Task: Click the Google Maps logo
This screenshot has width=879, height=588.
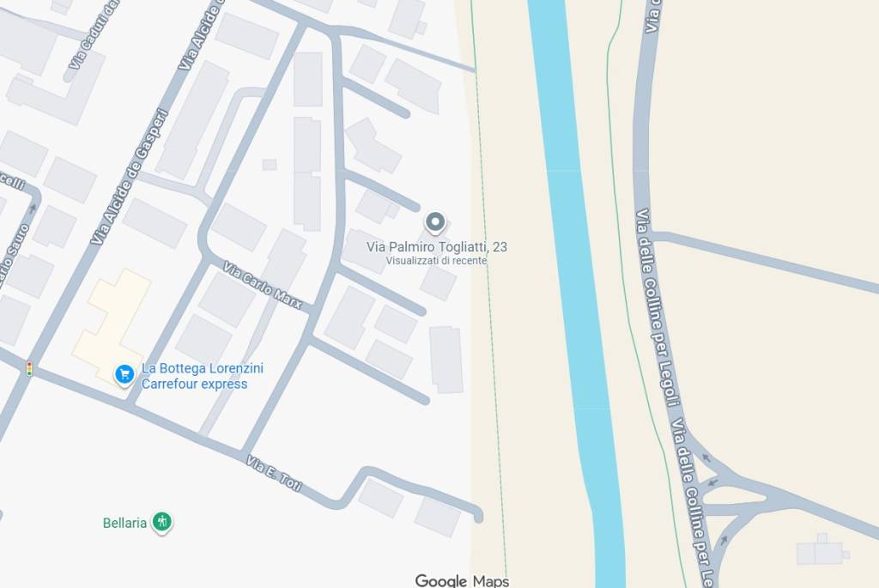Action: point(462,581)
